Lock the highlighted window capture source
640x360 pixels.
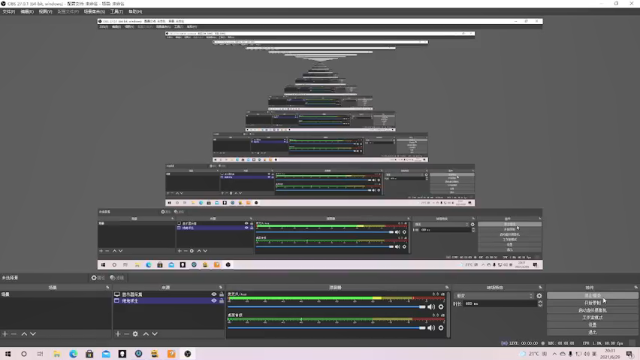click(x=222, y=301)
